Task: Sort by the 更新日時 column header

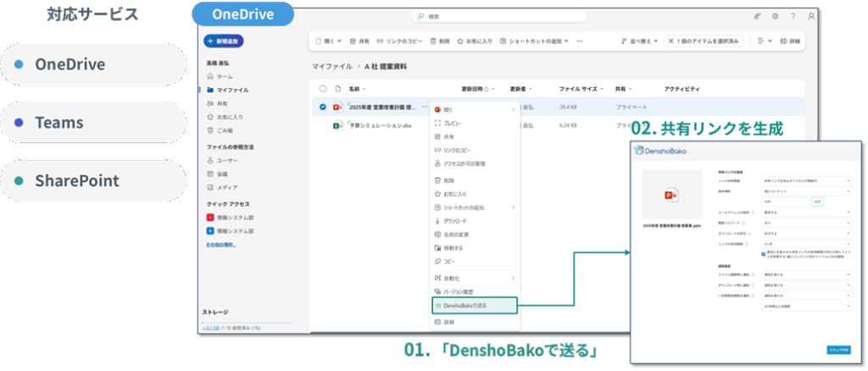Action: [478, 88]
